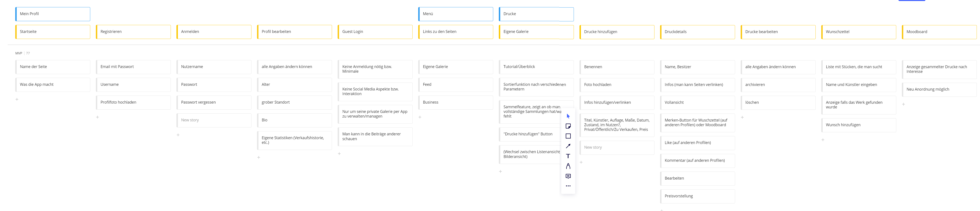The height and width of the screenshot is (211, 980).
Task: Add story below Wechsel zwischen Listenansicht card
Action: point(501,171)
